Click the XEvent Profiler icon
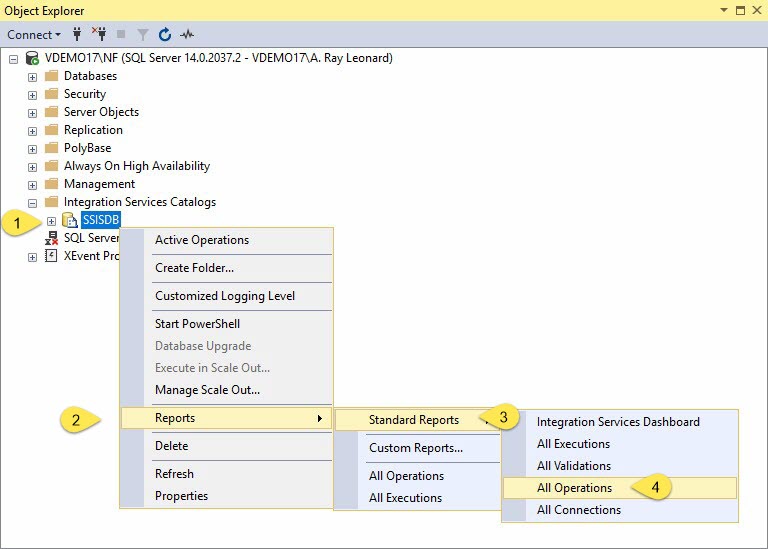This screenshot has height=549, width=768. (51, 256)
